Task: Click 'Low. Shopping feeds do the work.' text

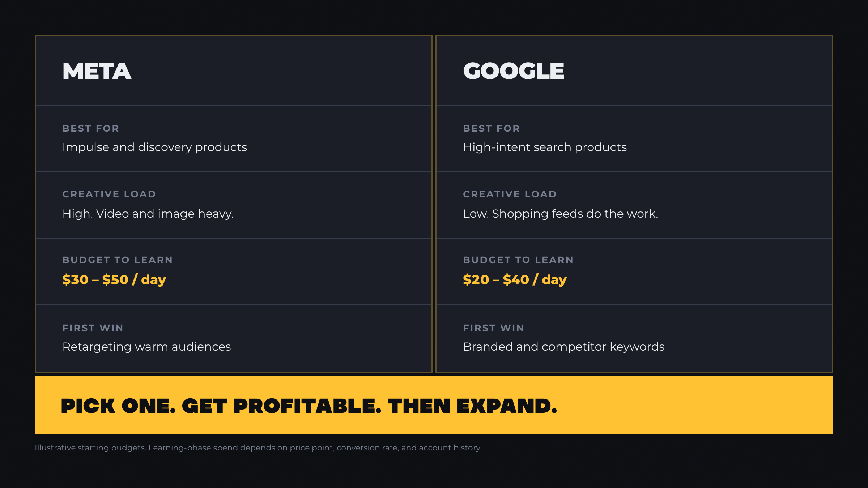Action: (561, 214)
